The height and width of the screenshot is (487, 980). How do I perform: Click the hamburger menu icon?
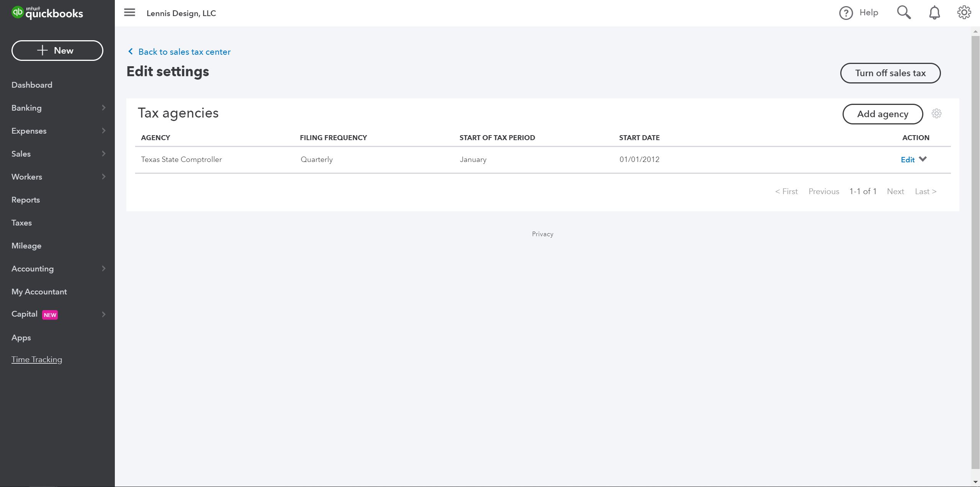pyautogui.click(x=129, y=13)
